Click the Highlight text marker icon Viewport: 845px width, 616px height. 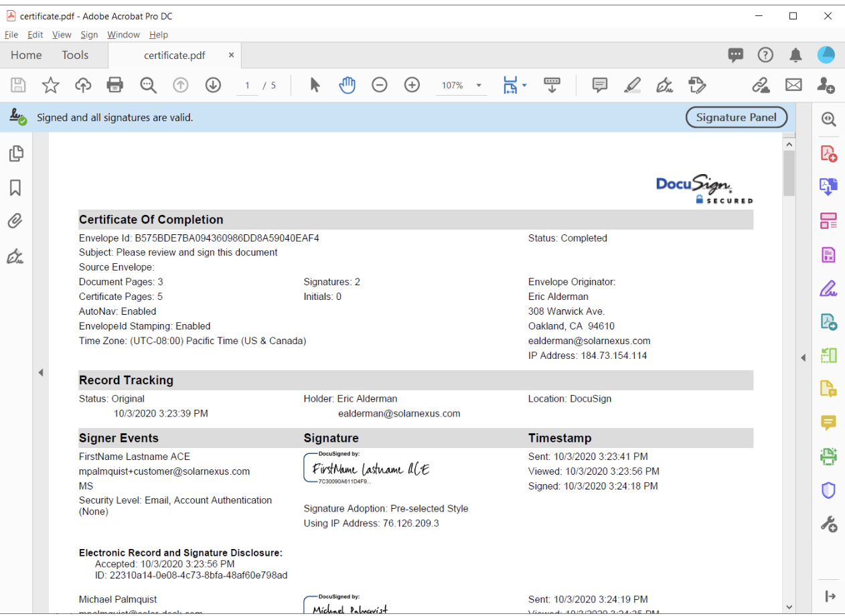[x=632, y=85]
